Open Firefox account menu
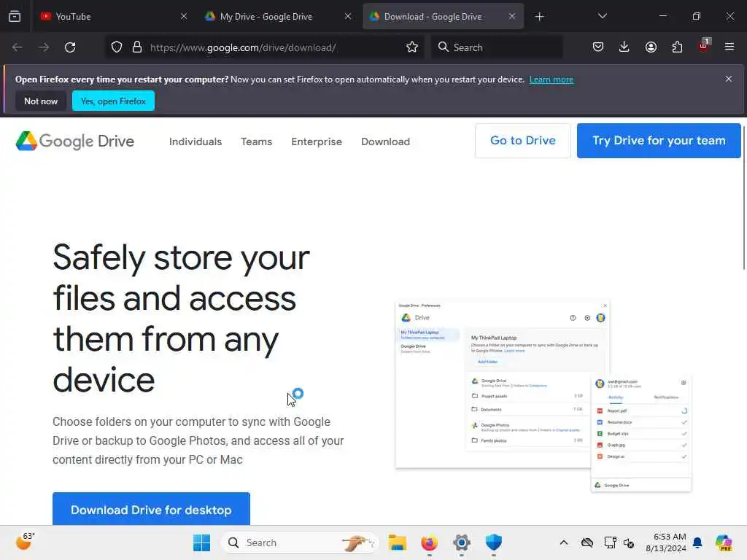 click(x=651, y=47)
